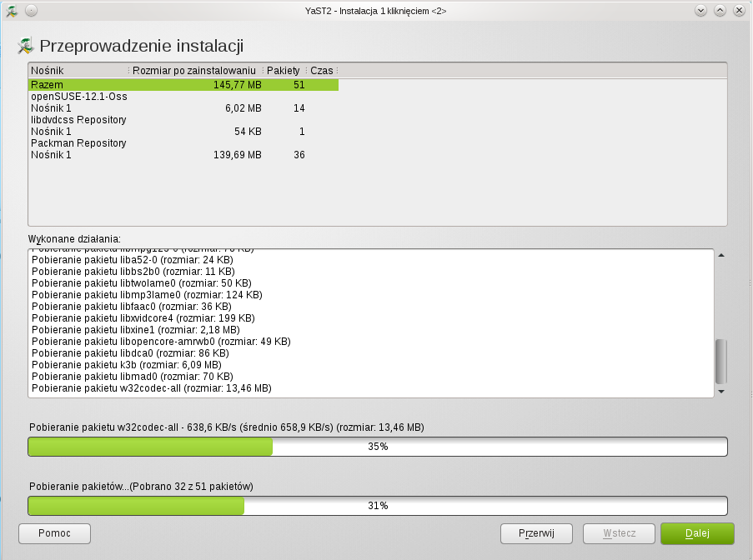Image resolution: width=753 pixels, height=560 pixels.
Task: Click the log list scroll-down arrow
Action: tap(721, 391)
